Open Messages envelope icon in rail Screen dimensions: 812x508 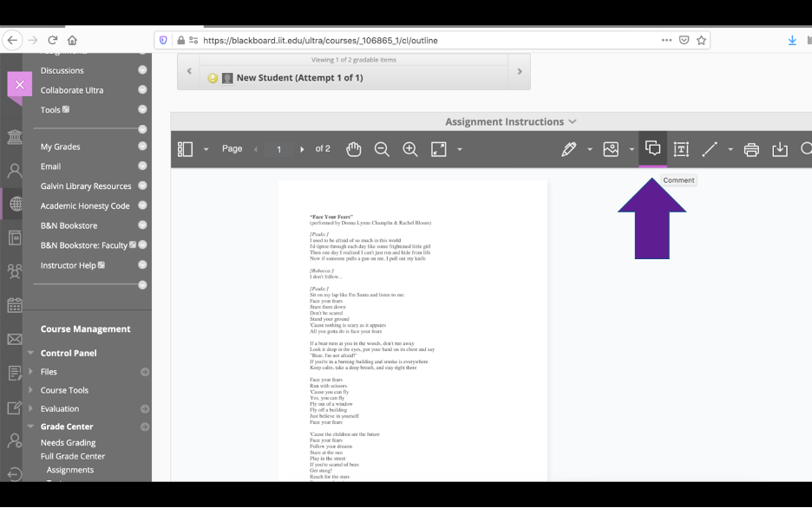click(x=15, y=339)
